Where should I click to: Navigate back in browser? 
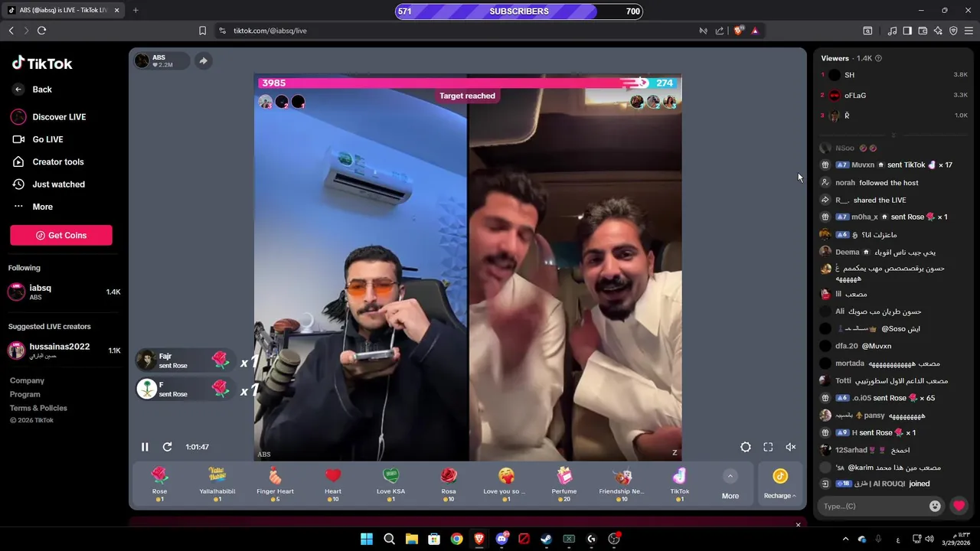(x=11, y=31)
